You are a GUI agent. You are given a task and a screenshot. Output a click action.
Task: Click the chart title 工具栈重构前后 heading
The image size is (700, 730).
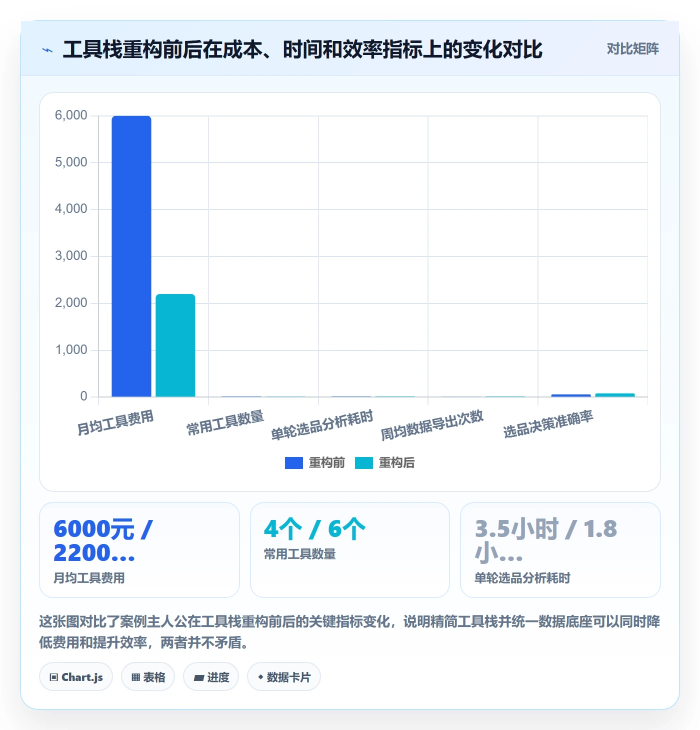(x=302, y=49)
